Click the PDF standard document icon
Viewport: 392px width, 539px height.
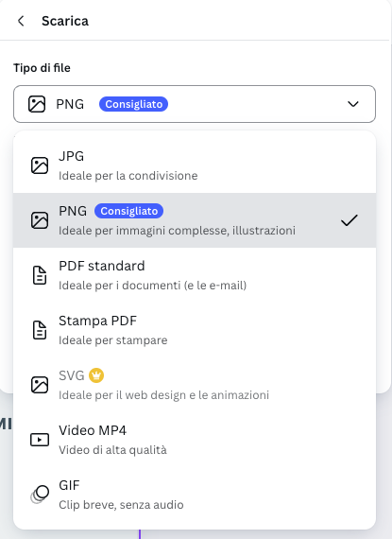pyautogui.click(x=40, y=275)
